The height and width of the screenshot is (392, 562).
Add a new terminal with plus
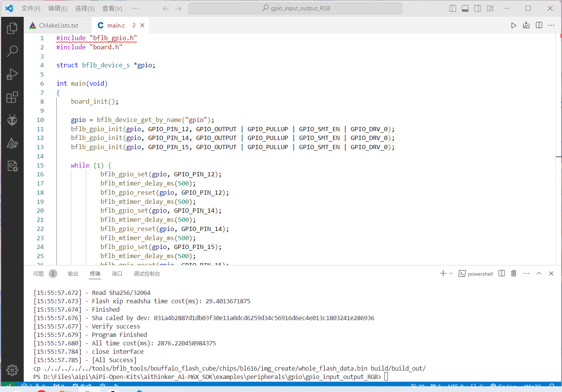443,273
